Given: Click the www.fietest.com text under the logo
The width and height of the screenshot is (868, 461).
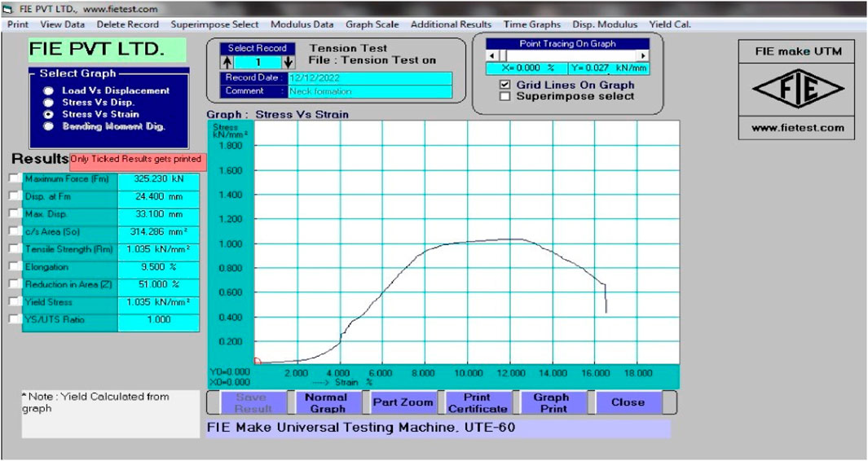Looking at the screenshot, I should [x=798, y=128].
